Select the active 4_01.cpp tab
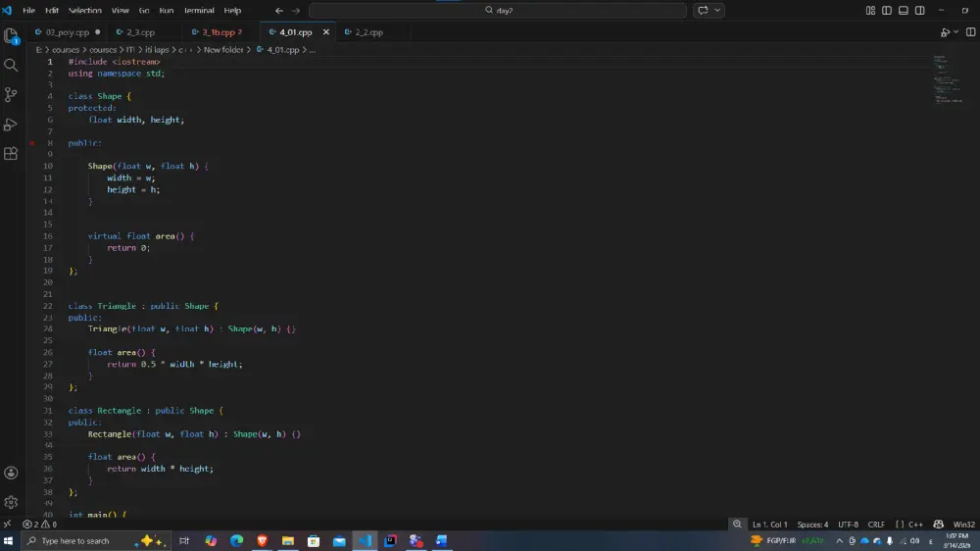The image size is (980, 551). pyautogui.click(x=296, y=32)
